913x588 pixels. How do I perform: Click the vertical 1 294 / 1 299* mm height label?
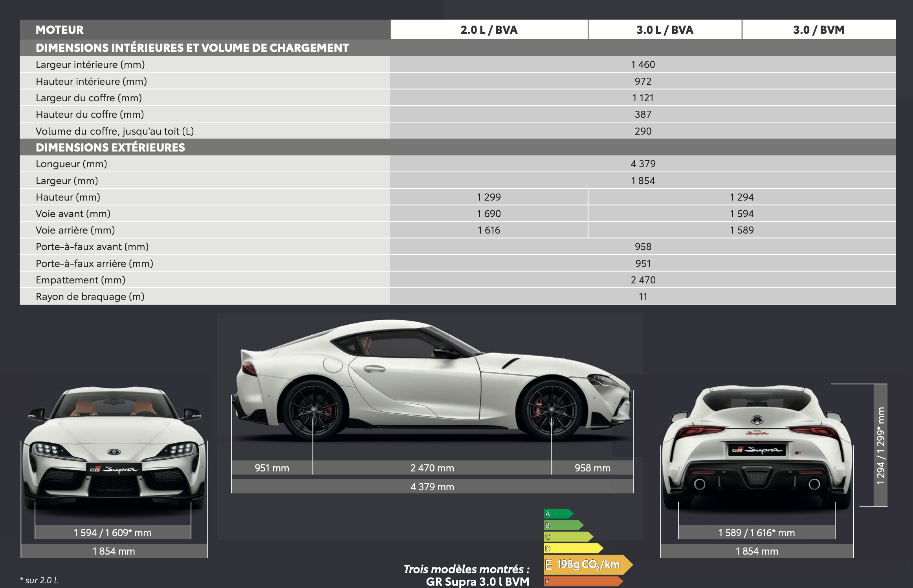880,446
